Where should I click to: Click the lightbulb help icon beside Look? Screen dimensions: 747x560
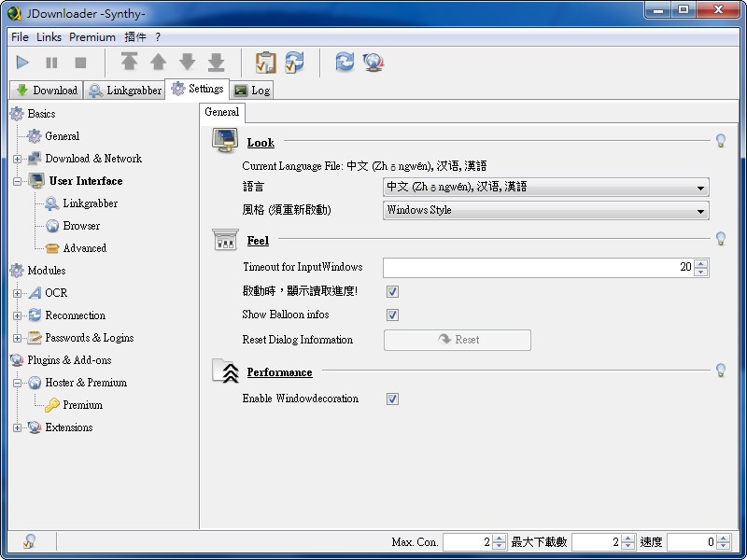pyautogui.click(x=720, y=141)
